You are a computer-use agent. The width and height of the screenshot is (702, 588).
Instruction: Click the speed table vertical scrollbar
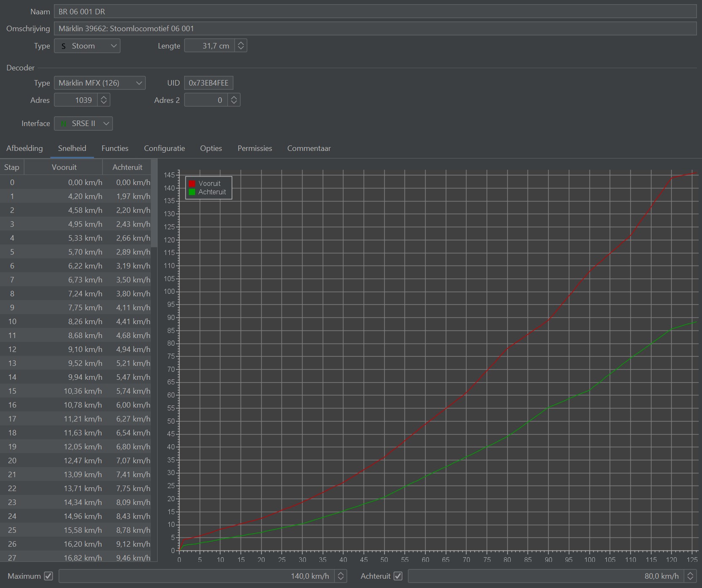coord(154,204)
